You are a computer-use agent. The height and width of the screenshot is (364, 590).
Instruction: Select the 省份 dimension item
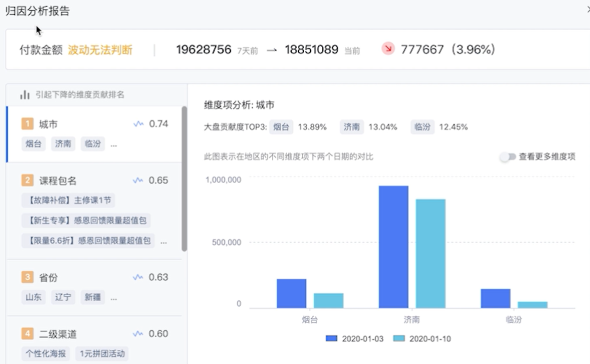94,288
